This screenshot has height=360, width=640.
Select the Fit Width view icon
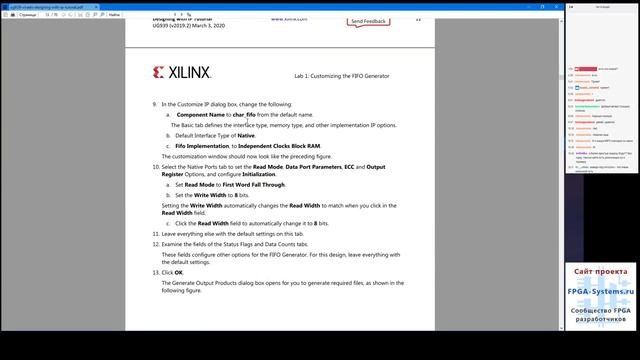(x=80, y=15)
